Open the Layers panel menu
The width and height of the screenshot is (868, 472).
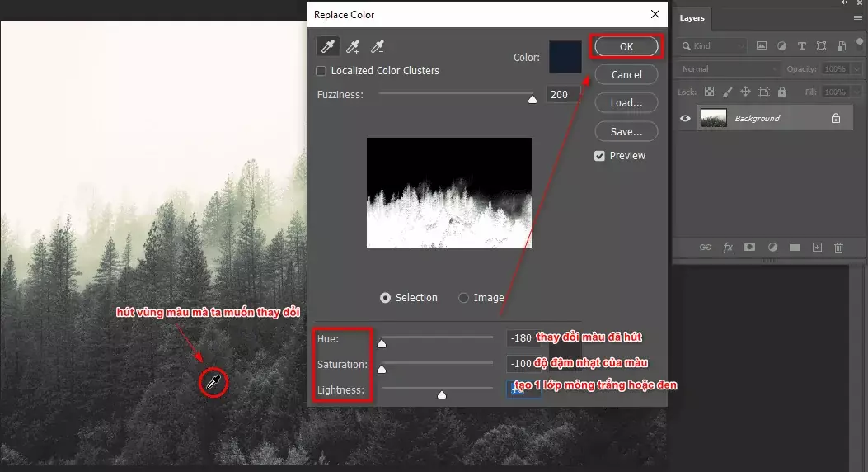point(858,18)
